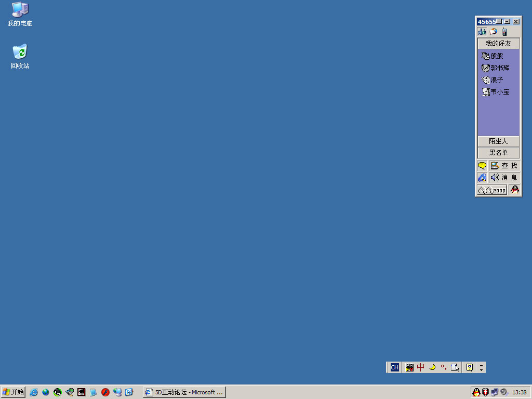
Task: Click the QQ penguin status icon in panel
Action: (x=514, y=190)
